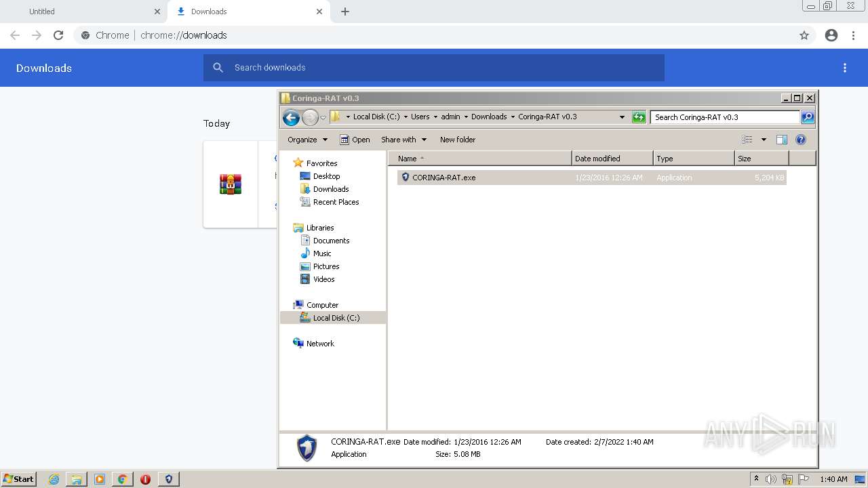Click the Back arrow in Explorer window
The image size is (868, 488).
(292, 117)
